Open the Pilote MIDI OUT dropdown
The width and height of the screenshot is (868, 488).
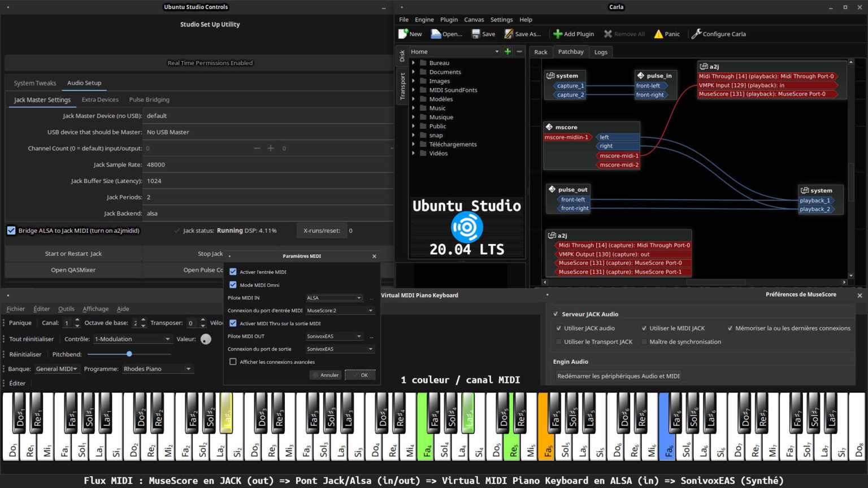pyautogui.click(x=334, y=335)
